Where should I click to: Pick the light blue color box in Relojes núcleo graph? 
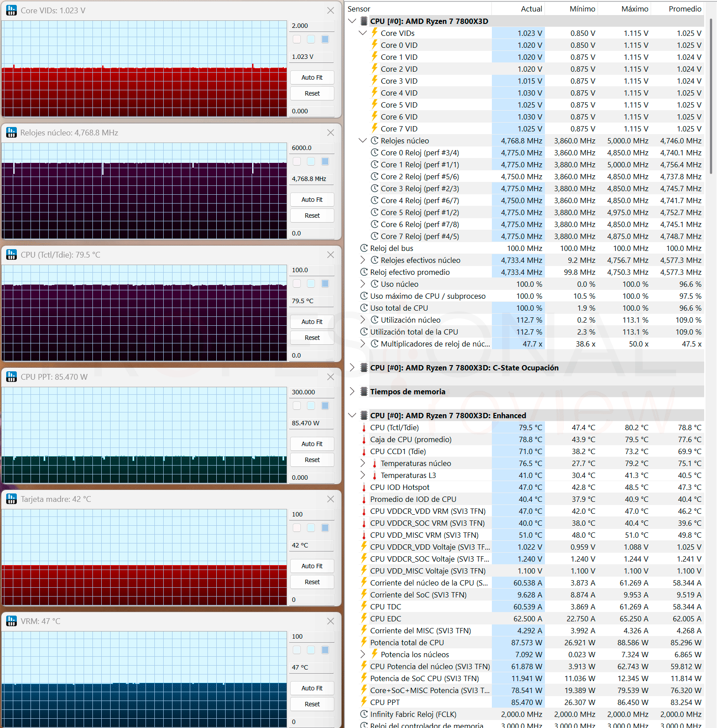tap(311, 162)
